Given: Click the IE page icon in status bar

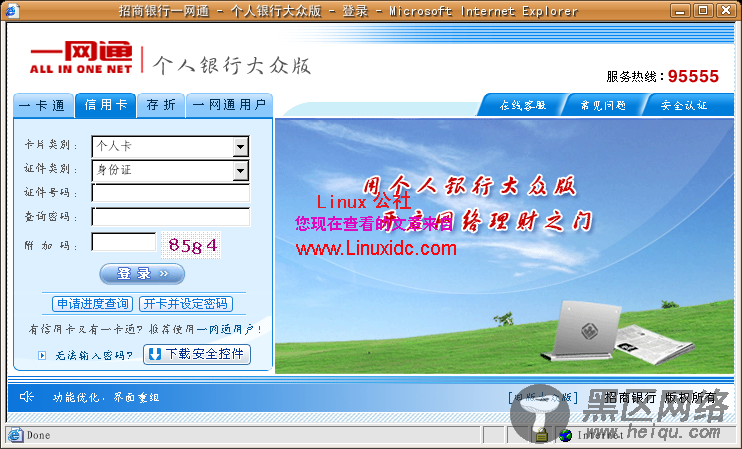Looking at the screenshot, I should tap(15, 435).
